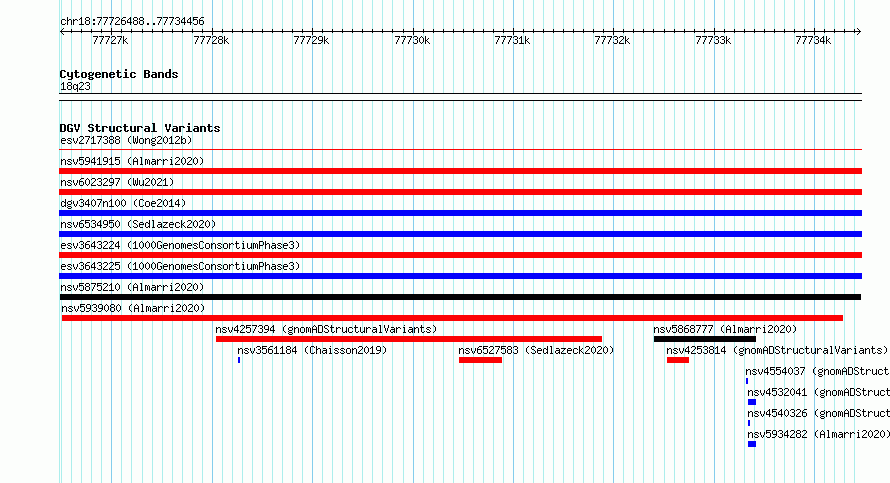Open the nsv3561184 (Chaisson2019) label
The width and height of the screenshot is (890, 483).
click(312, 350)
